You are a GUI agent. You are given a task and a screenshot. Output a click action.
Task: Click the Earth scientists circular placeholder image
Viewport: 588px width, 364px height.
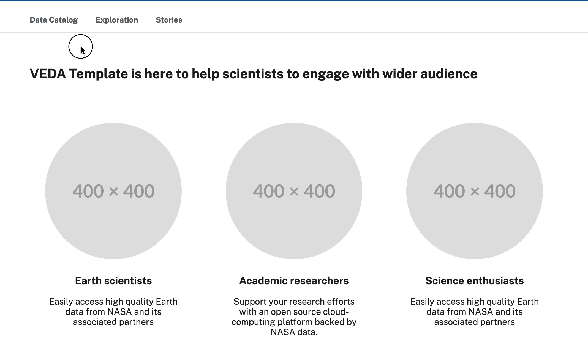coord(113,191)
